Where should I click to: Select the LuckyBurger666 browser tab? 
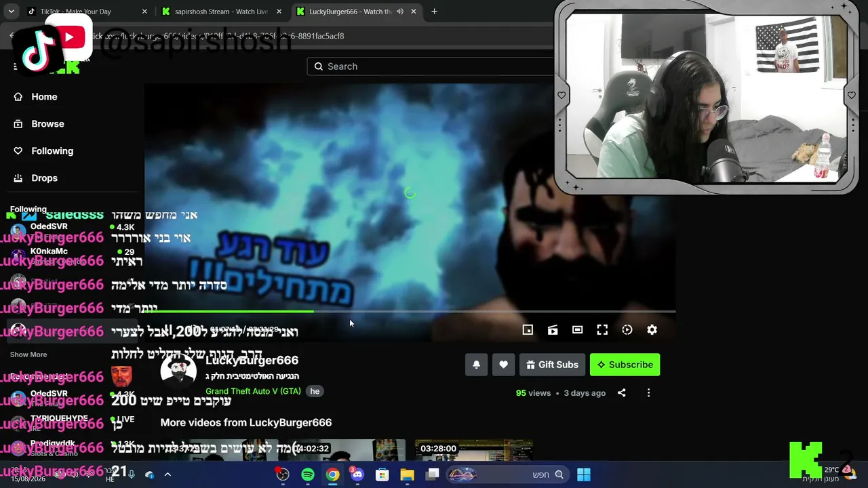(x=356, y=12)
